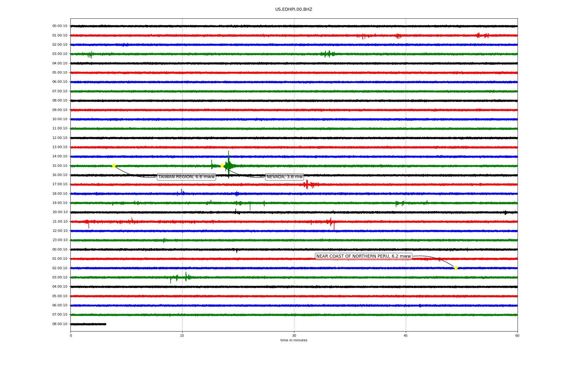Select the NEVADA, 3.6 mw annotation
Viewport: 588px width, 368px height.
pyautogui.click(x=285, y=177)
